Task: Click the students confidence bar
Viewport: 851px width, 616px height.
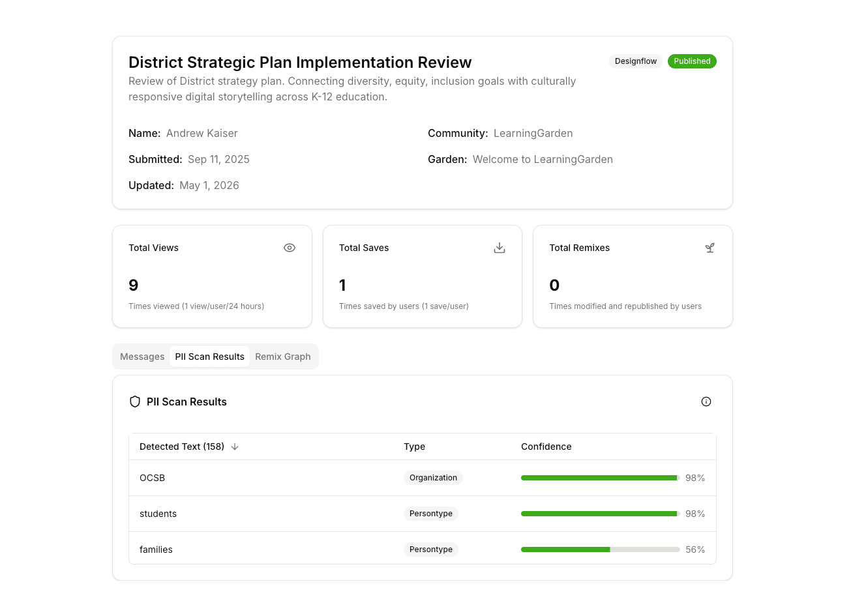Action: point(601,514)
